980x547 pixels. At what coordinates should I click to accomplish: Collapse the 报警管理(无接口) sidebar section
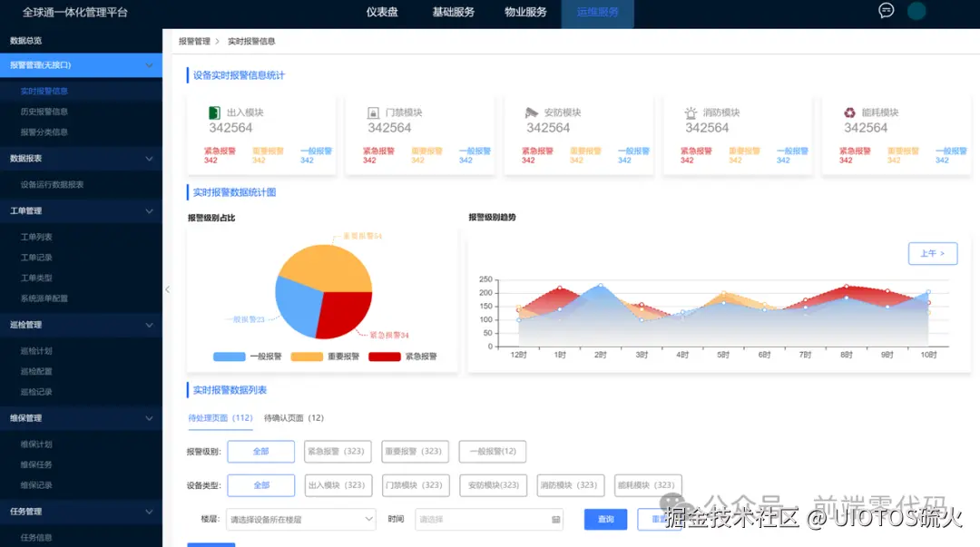80,64
